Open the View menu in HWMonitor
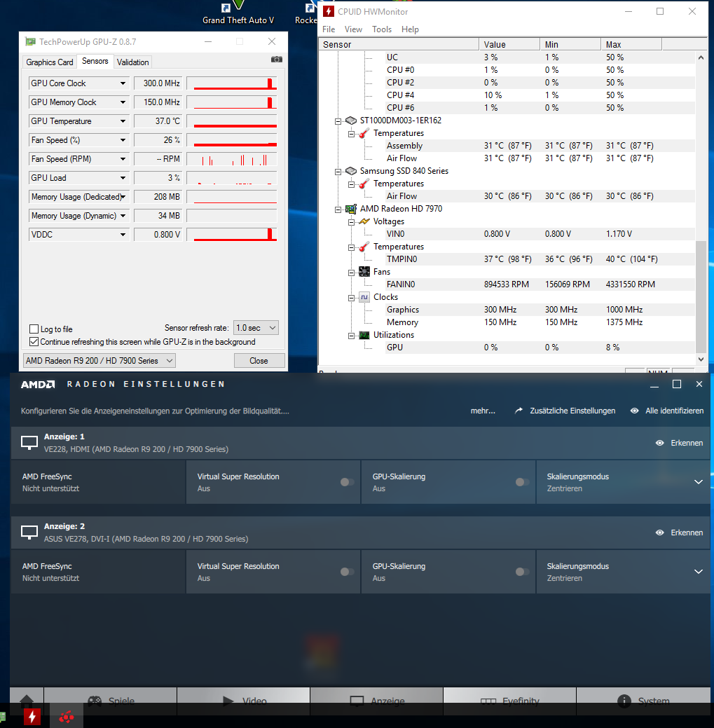Image resolution: width=714 pixels, height=728 pixels. click(x=353, y=29)
